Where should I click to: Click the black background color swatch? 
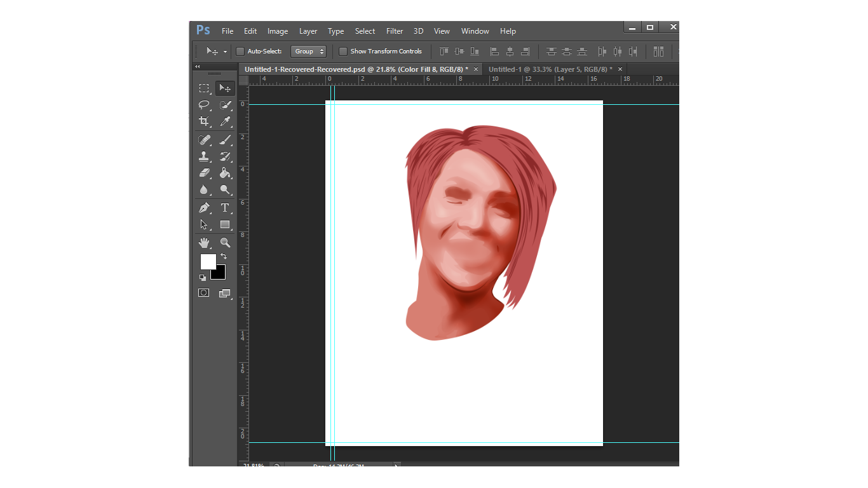(x=220, y=273)
